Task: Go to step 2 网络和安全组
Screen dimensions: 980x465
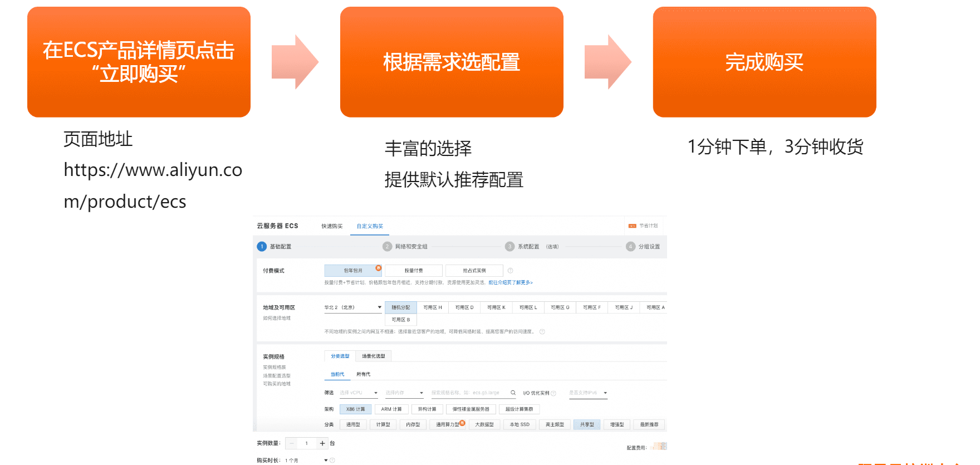Action: (405, 247)
